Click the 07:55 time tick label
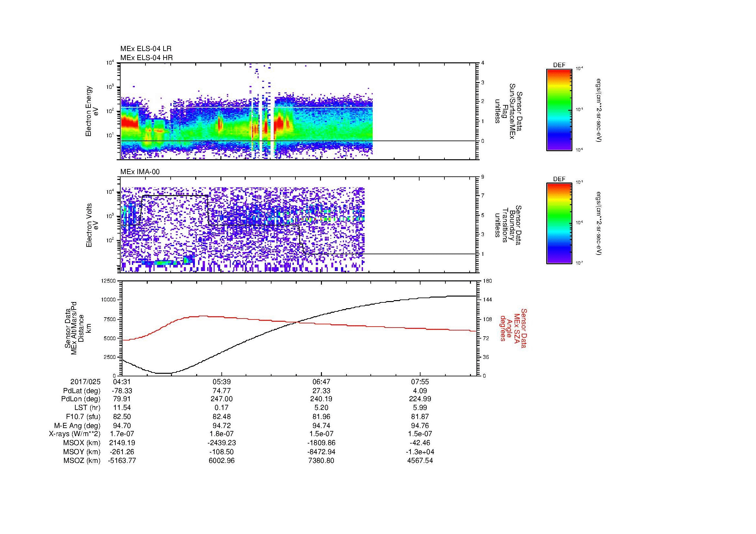Screen dimensions: 756x534 pyautogui.click(x=420, y=382)
